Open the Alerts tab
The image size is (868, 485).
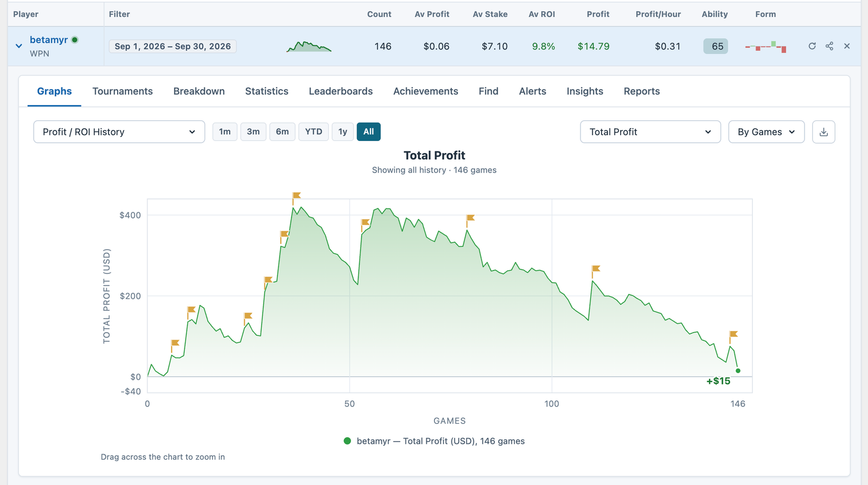point(533,91)
